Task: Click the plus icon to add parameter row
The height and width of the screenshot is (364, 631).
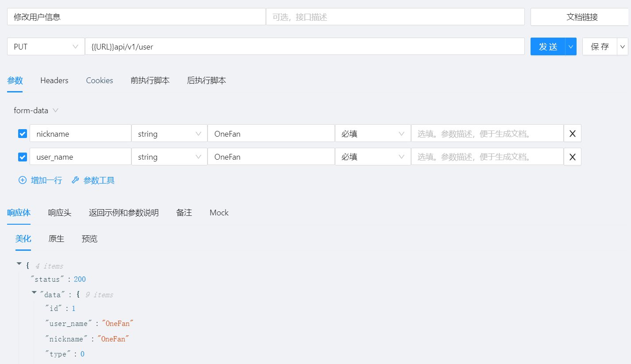Action: point(23,180)
